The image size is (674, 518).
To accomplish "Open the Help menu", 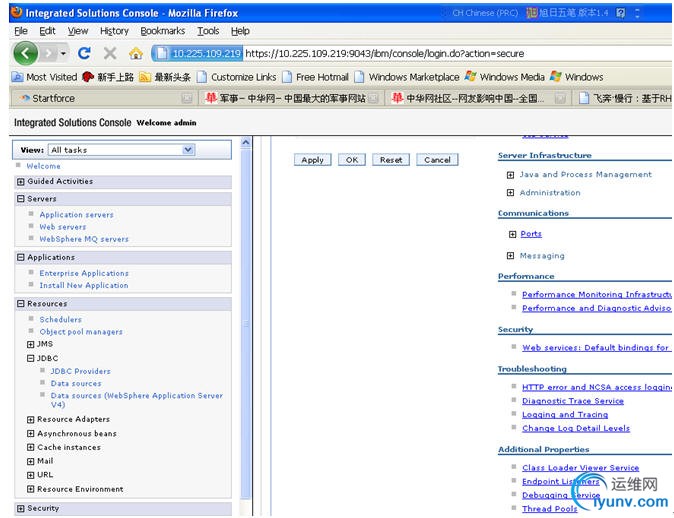I will coord(240,31).
